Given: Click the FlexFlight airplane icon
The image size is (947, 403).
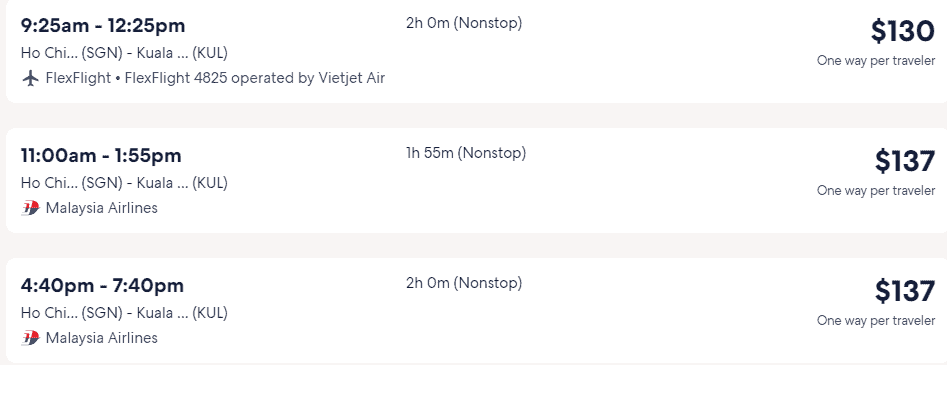Looking at the screenshot, I should pos(30,79).
